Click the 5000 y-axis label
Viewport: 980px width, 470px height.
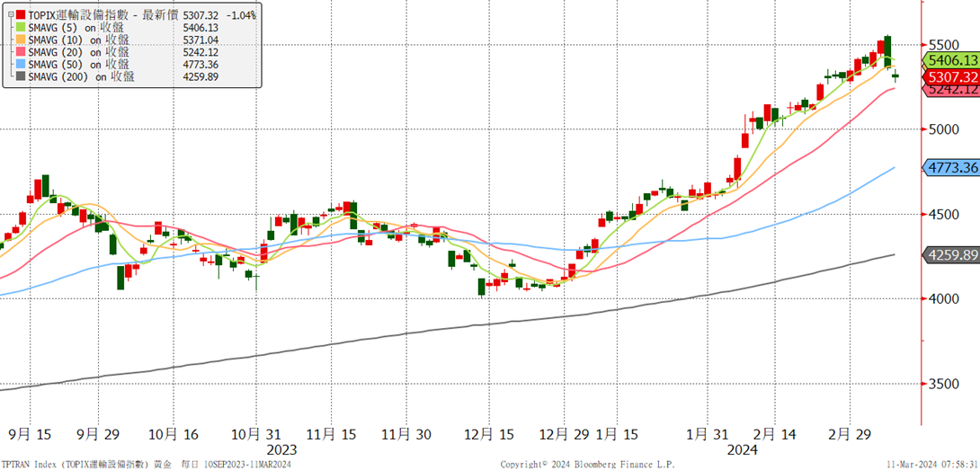point(943,130)
